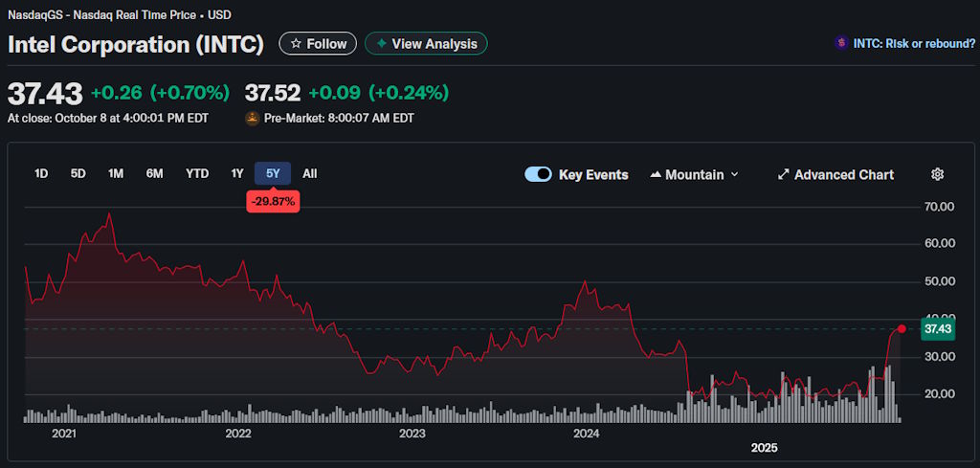The width and height of the screenshot is (980, 468).
Task: Select the 1M time range
Action: (116, 173)
